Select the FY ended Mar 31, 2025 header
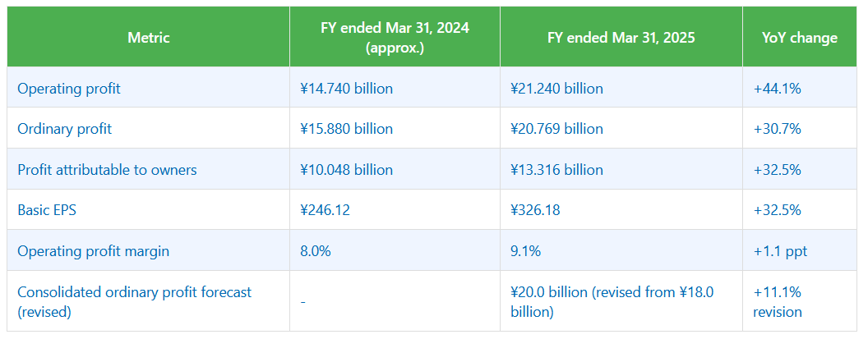 pos(621,38)
